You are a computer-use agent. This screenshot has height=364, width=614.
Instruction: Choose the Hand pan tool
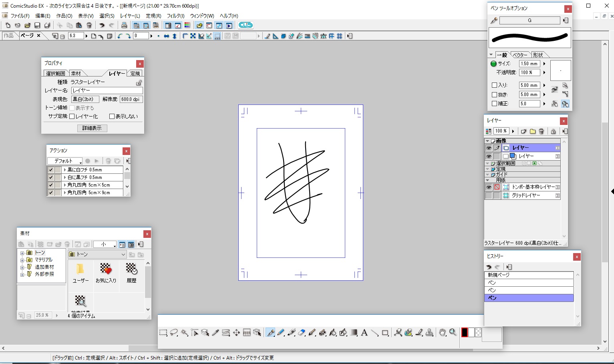pos(442,332)
